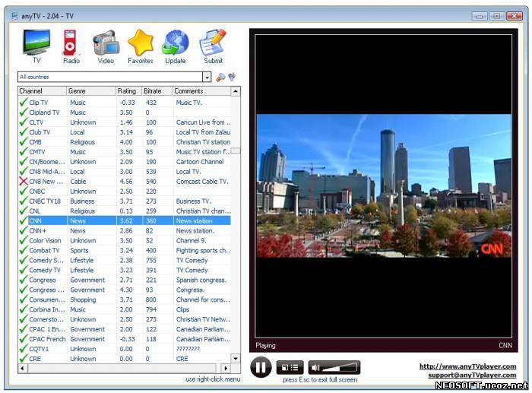Viewport: 532px width, 393px height.
Task: Click the search magnifier icon
Action: tap(220, 78)
